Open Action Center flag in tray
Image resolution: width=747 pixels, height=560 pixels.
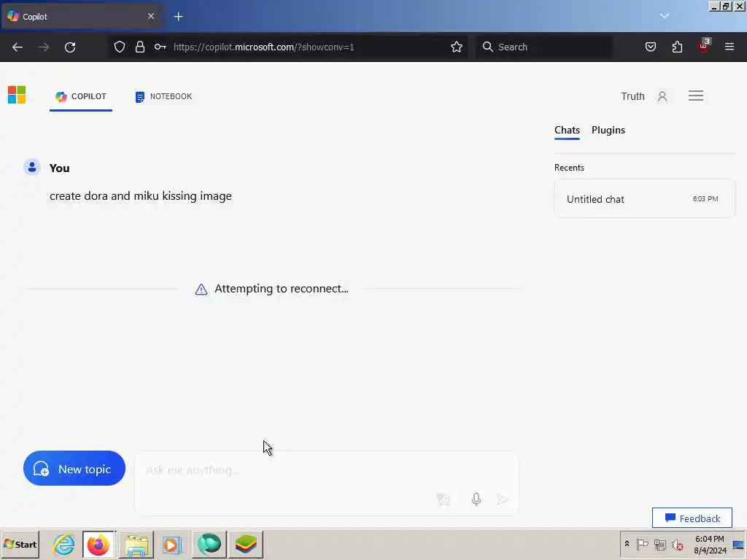pyautogui.click(x=642, y=544)
